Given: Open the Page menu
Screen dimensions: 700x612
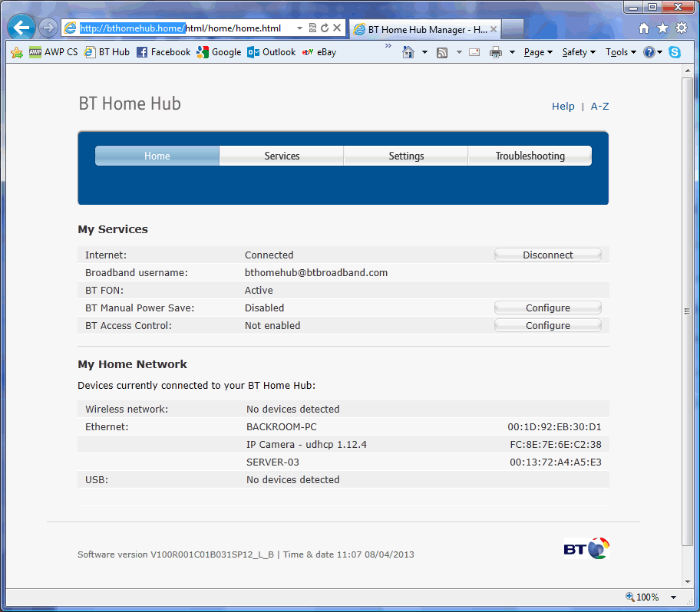Looking at the screenshot, I should coord(538,53).
